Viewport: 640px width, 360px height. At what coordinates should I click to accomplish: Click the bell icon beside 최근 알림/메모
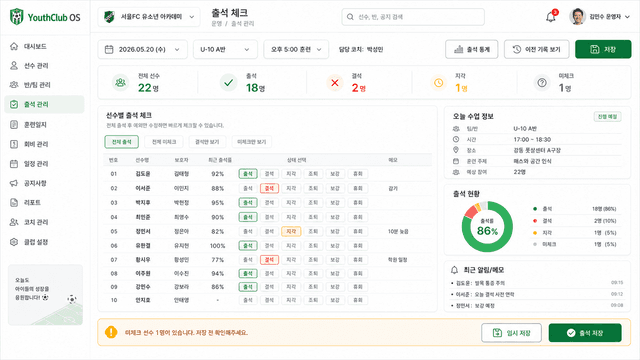click(x=454, y=270)
